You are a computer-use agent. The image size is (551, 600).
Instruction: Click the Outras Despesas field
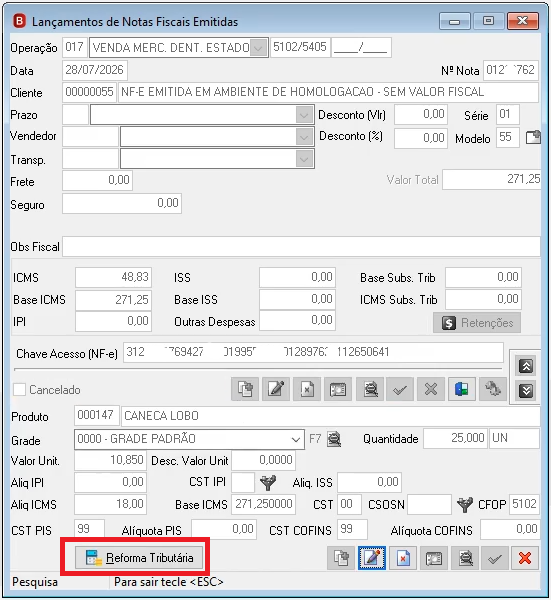coord(297,321)
